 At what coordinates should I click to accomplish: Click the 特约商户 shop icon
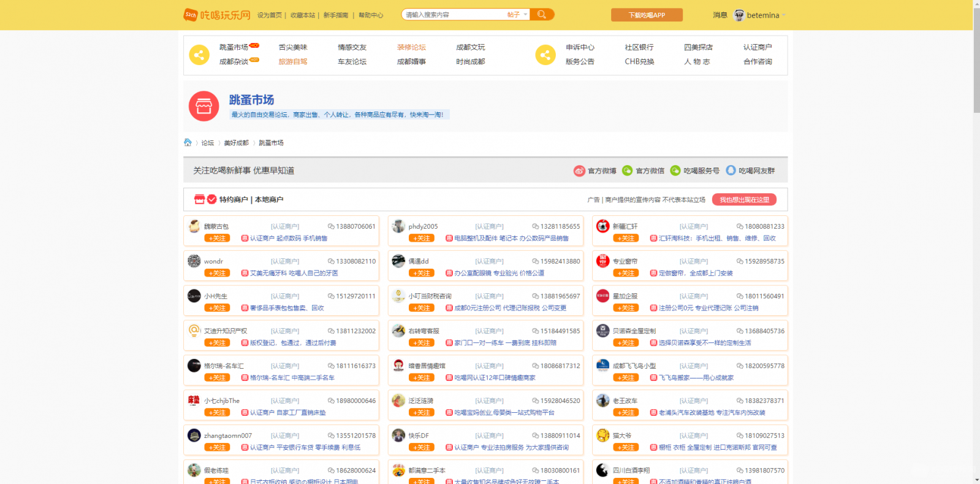pyautogui.click(x=199, y=199)
